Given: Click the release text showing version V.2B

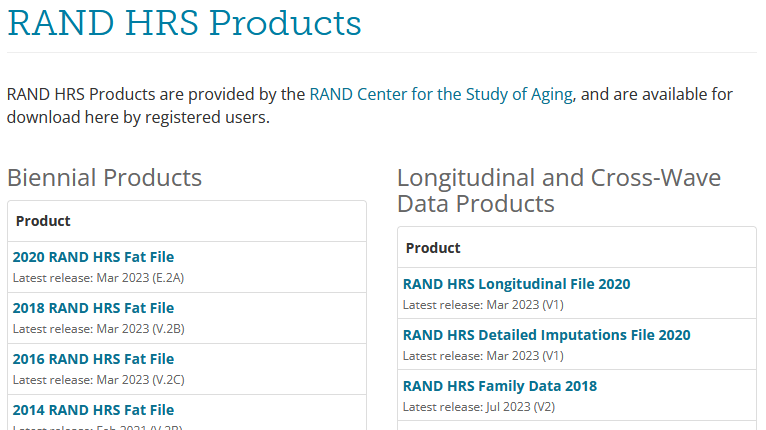Looking at the screenshot, I should pos(98,328).
